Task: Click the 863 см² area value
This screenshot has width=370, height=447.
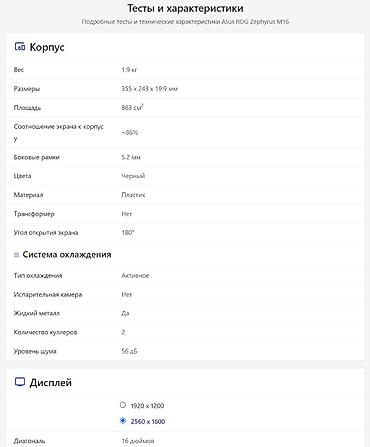Action: pyautogui.click(x=132, y=107)
